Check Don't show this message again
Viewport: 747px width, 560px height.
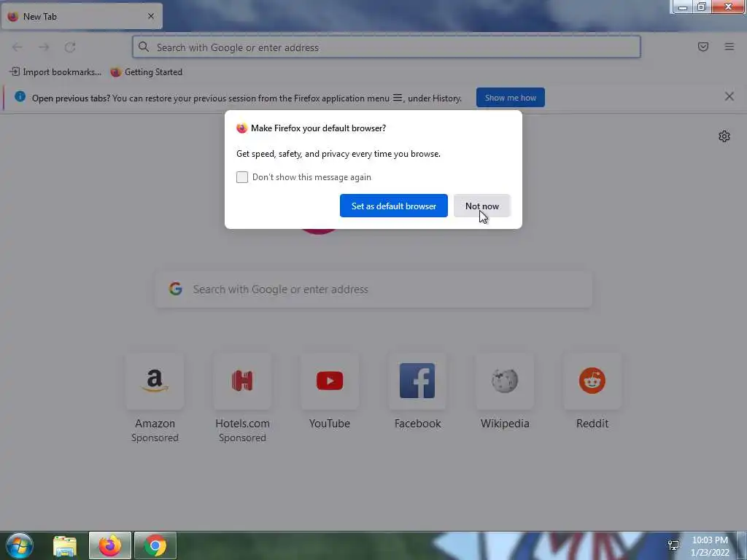[x=242, y=177]
